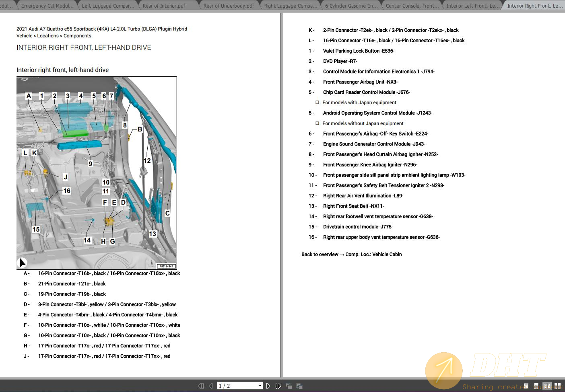The width and height of the screenshot is (565, 392).
Task: Click row B '21-Pin Connector -T21c-, black'
Action: pos(64,284)
